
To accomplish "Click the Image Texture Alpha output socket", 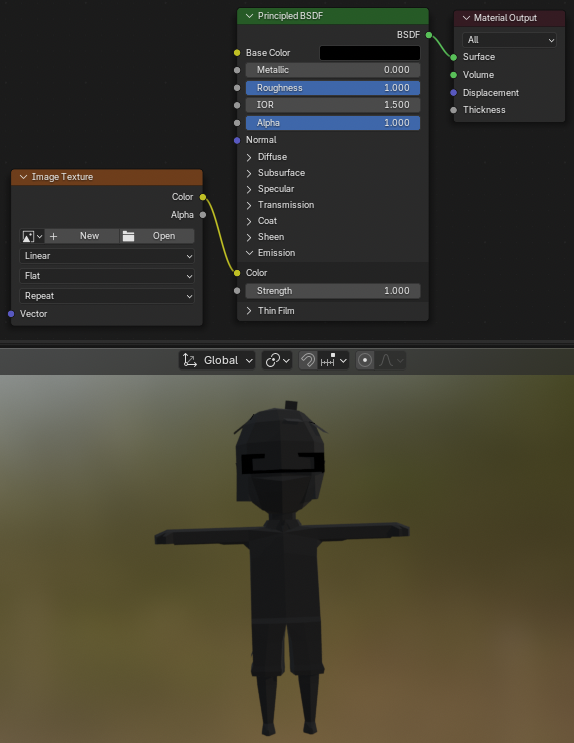I will tap(203, 215).
